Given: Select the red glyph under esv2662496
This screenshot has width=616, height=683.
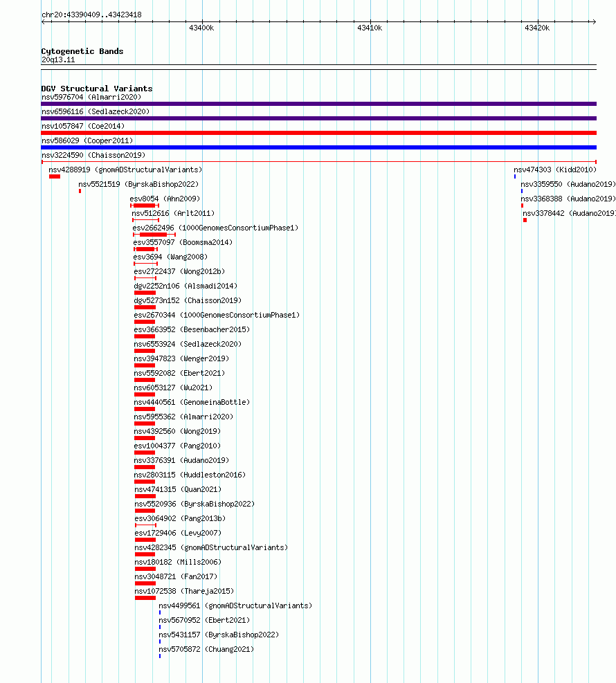Looking at the screenshot, I should click(154, 235).
